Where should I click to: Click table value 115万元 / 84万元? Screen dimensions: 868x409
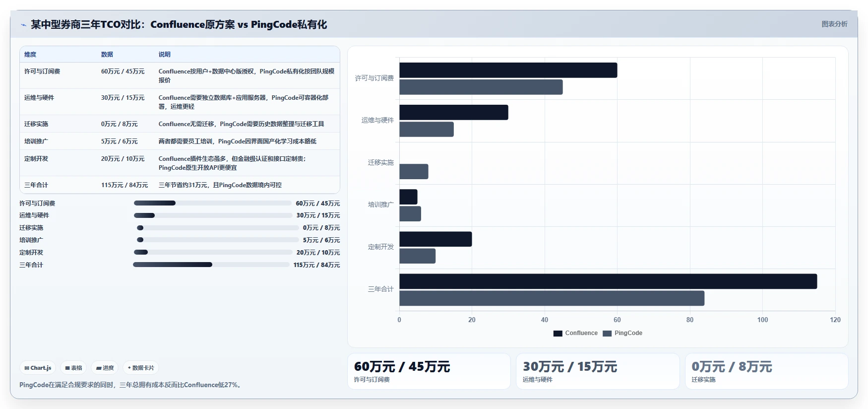(124, 185)
